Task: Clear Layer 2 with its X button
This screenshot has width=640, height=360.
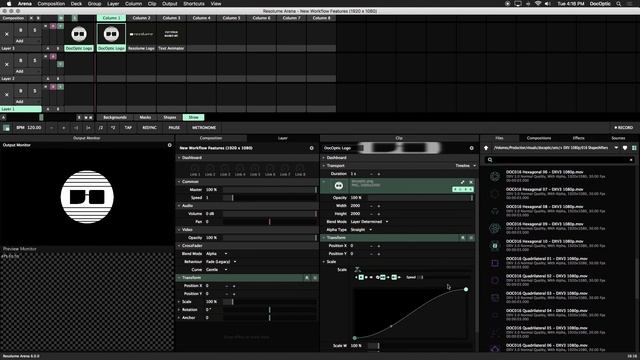Action: (x=7, y=64)
